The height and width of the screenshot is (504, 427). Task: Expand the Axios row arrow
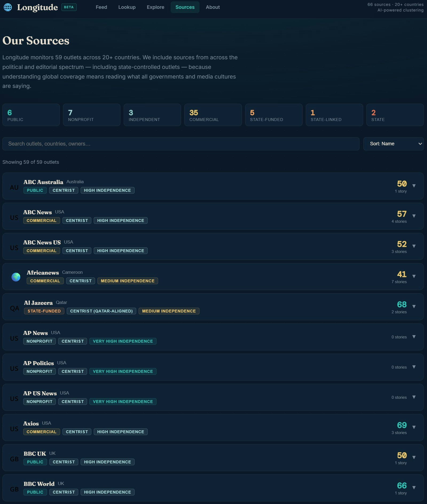[x=414, y=427]
